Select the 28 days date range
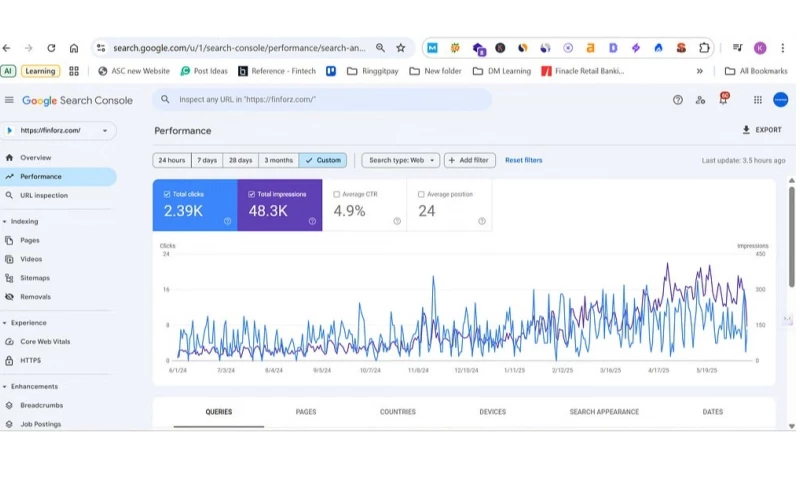Viewport: 800px width, 480px height. click(240, 160)
